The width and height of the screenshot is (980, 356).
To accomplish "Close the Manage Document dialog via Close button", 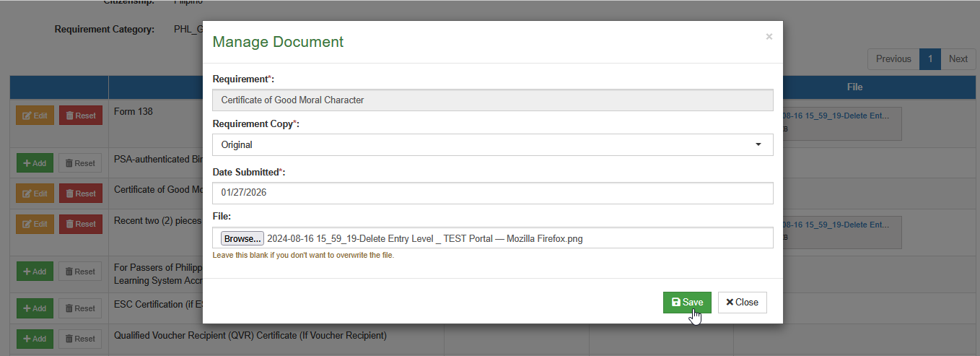I will [x=742, y=303].
